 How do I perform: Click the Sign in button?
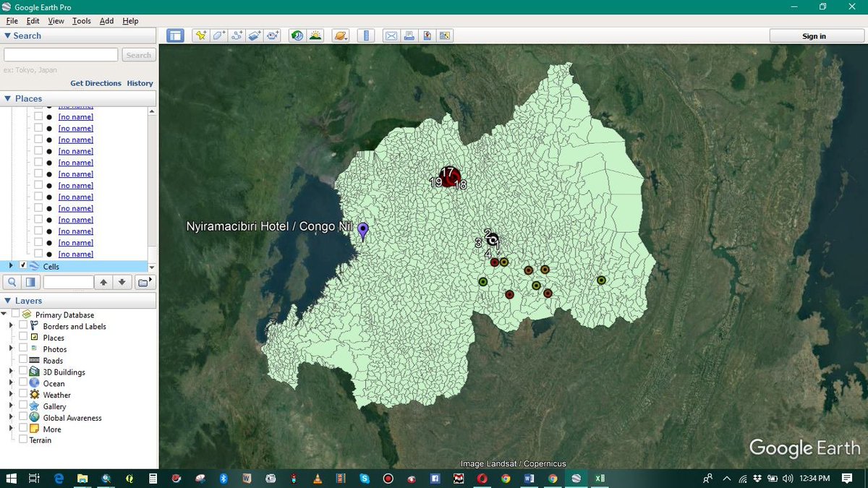[814, 36]
